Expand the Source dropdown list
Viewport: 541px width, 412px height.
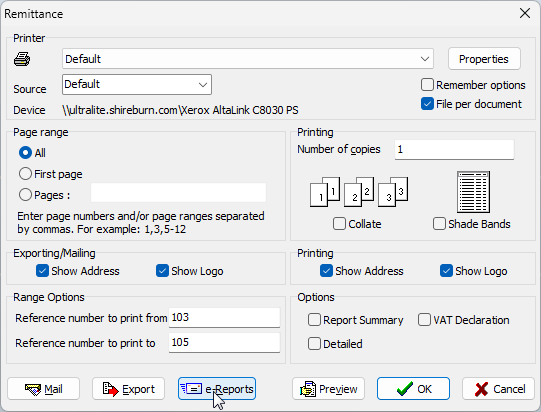pos(137,85)
